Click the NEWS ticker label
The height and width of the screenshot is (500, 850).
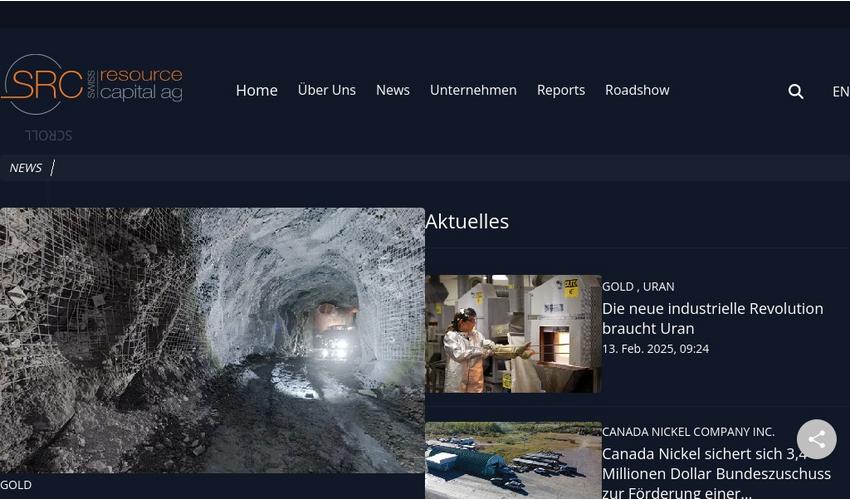pyautogui.click(x=25, y=168)
